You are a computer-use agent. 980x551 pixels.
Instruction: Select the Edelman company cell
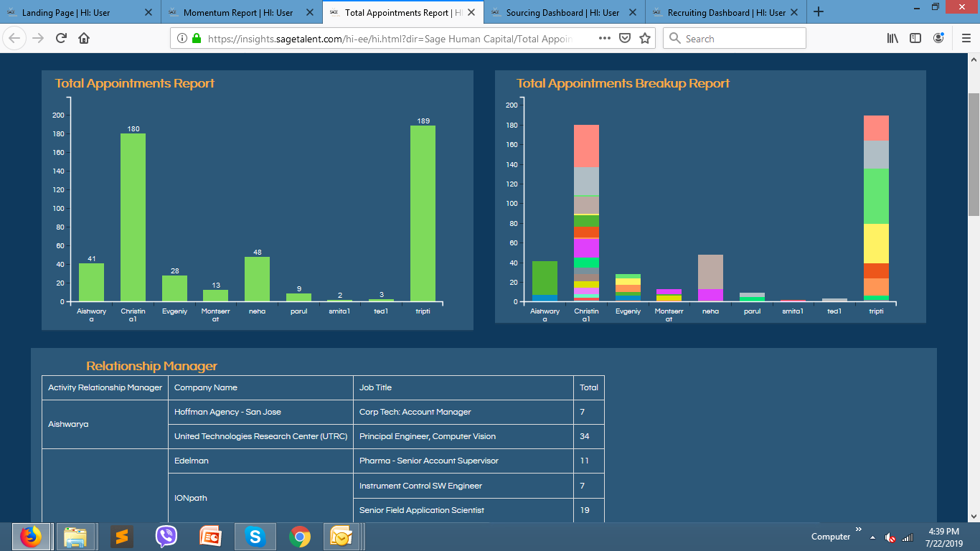[x=261, y=461]
